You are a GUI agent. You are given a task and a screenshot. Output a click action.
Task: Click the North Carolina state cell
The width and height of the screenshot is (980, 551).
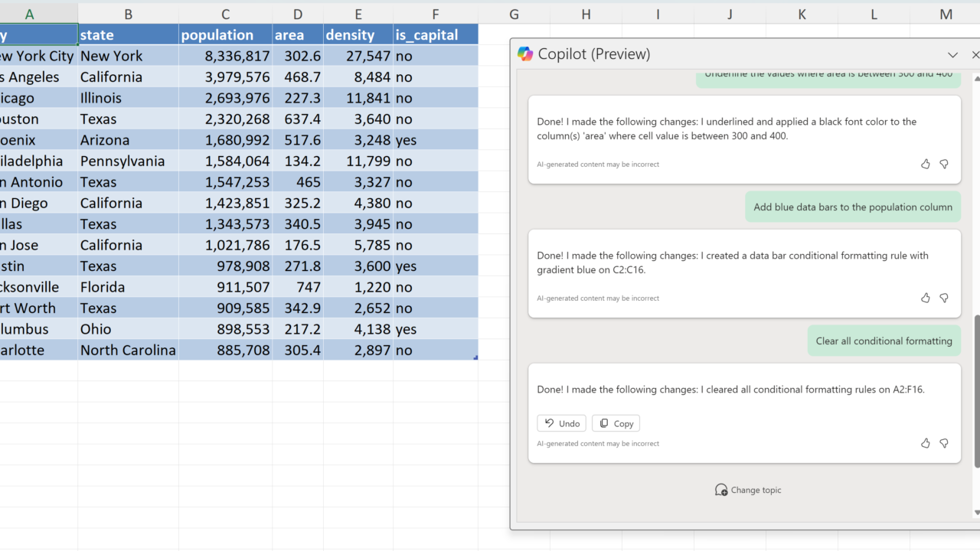tap(128, 350)
